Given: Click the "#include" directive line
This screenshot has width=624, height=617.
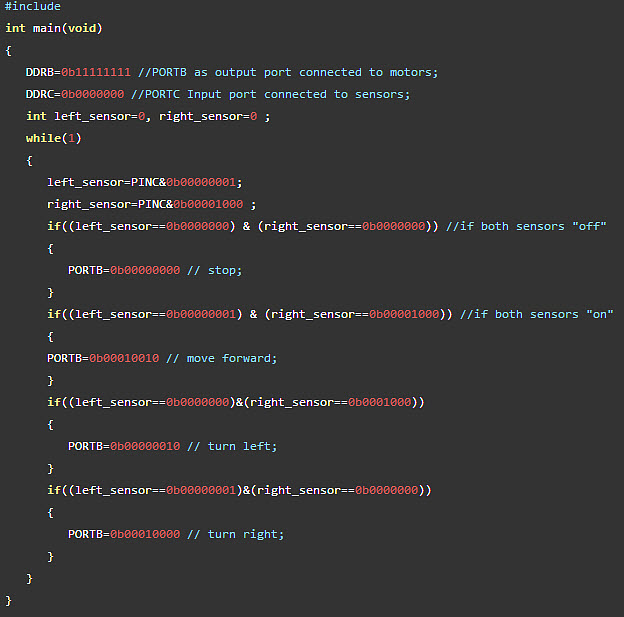Looking at the screenshot, I should click(33, 6).
